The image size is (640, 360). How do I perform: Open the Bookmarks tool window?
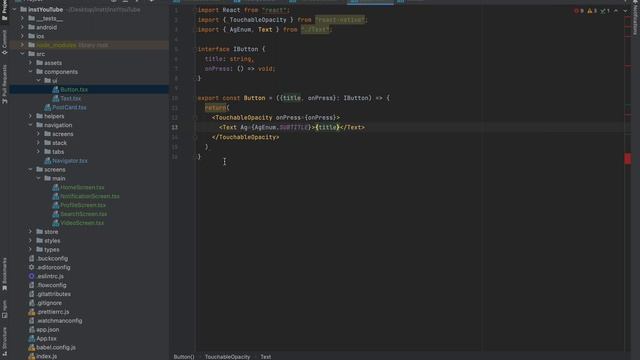coord(4,273)
